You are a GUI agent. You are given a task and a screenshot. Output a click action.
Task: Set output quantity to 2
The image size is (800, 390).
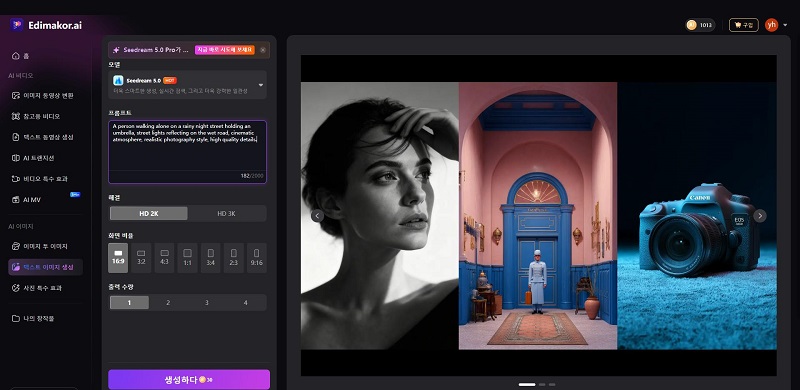point(168,303)
